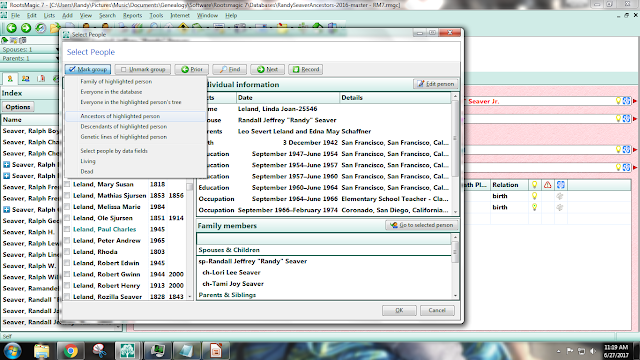Open the Parents: 1 dropdown
Image resolution: width=640 pixels, height=360 pixels.
coord(30,58)
